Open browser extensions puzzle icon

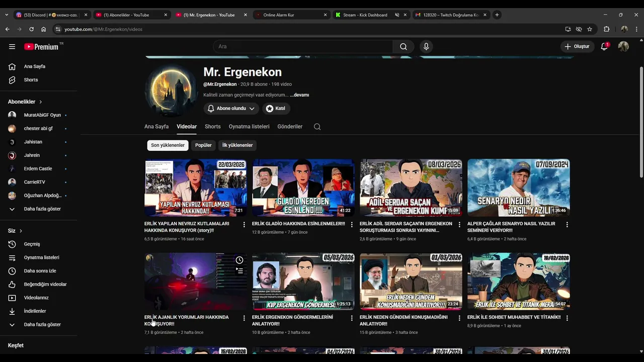pos(607,29)
